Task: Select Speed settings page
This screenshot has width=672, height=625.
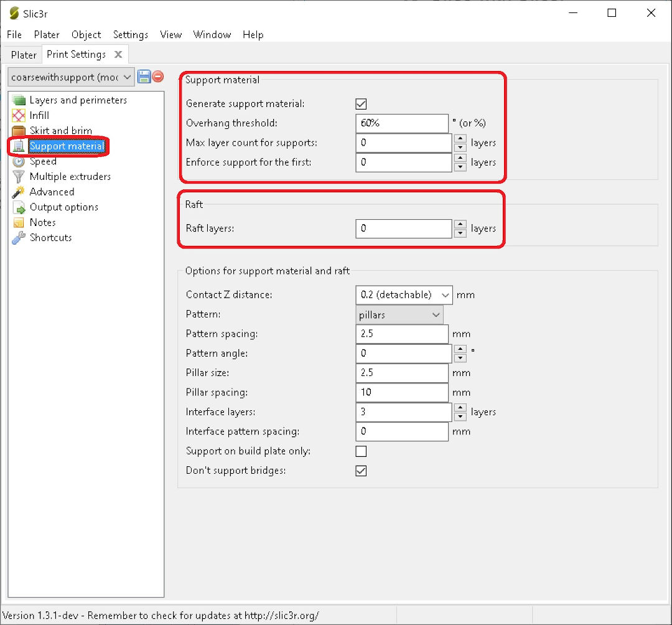Action: click(43, 162)
